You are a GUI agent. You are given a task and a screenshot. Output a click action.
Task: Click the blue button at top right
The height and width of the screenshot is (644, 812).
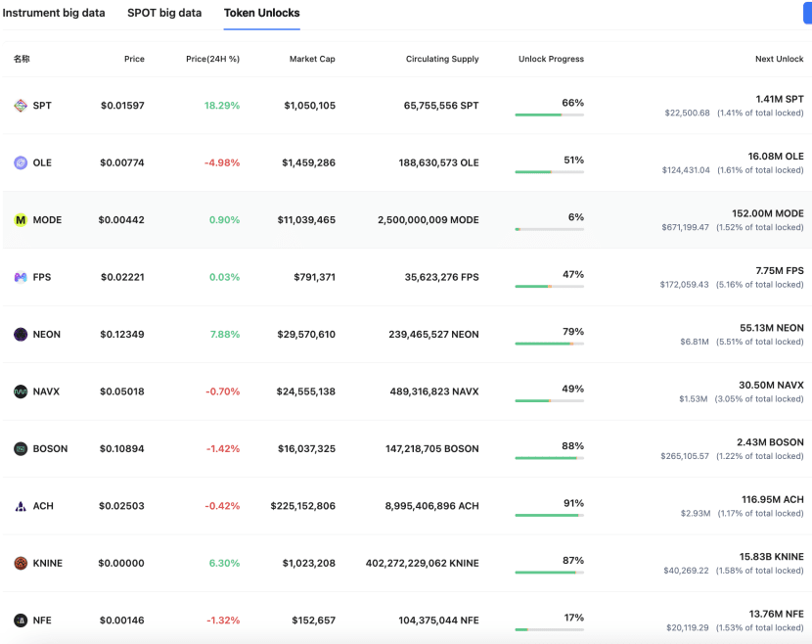click(807, 14)
